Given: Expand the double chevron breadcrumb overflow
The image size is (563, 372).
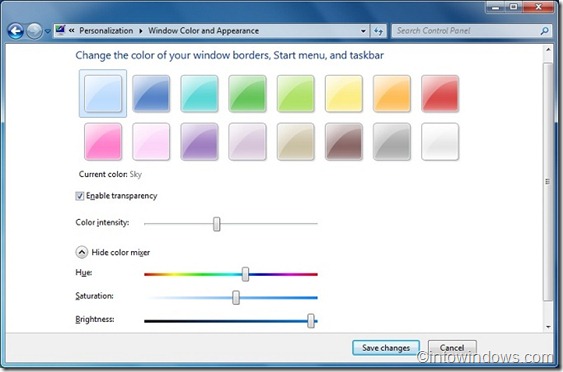Looking at the screenshot, I should (71, 31).
